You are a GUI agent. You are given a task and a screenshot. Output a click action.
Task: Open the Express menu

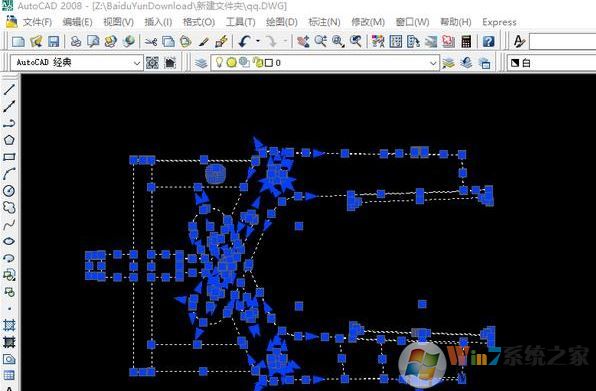(499, 22)
